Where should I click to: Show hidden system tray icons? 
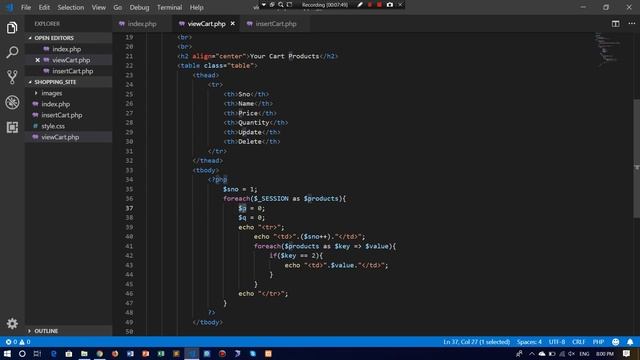point(532,354)
